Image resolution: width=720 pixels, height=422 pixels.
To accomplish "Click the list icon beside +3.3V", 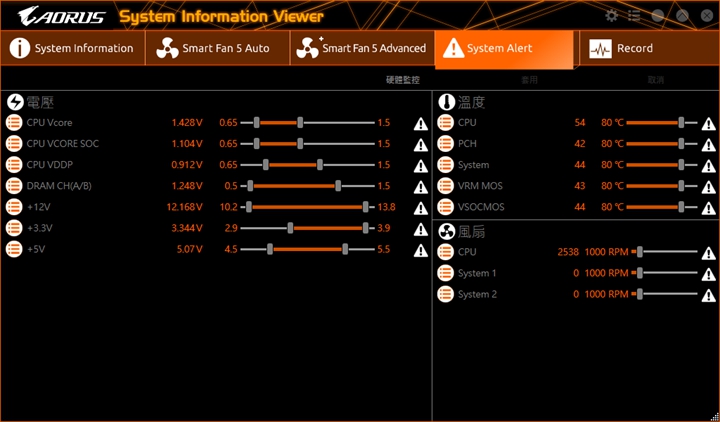I will click(14, 228).
